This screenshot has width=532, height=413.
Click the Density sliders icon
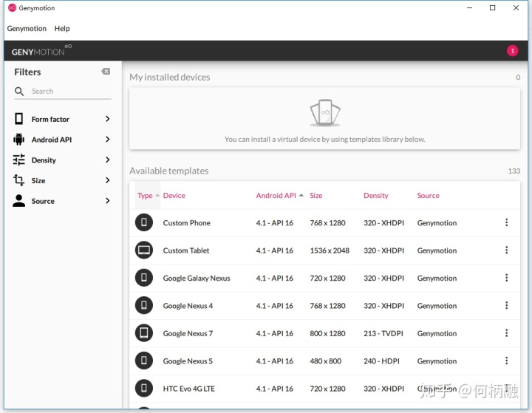click(19, 160)
